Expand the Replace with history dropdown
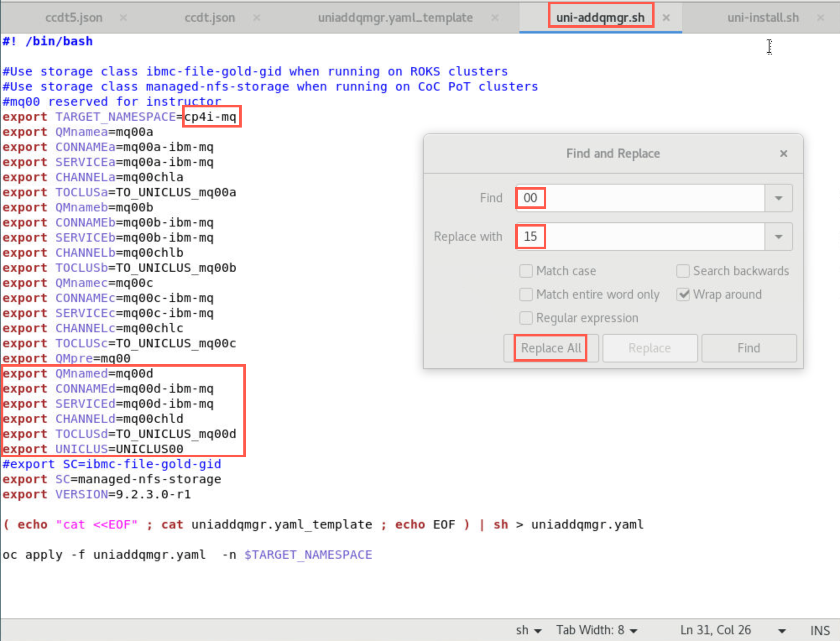Image resolution: width=840 pixels, height=641 pixels. [x=779, y=237]
